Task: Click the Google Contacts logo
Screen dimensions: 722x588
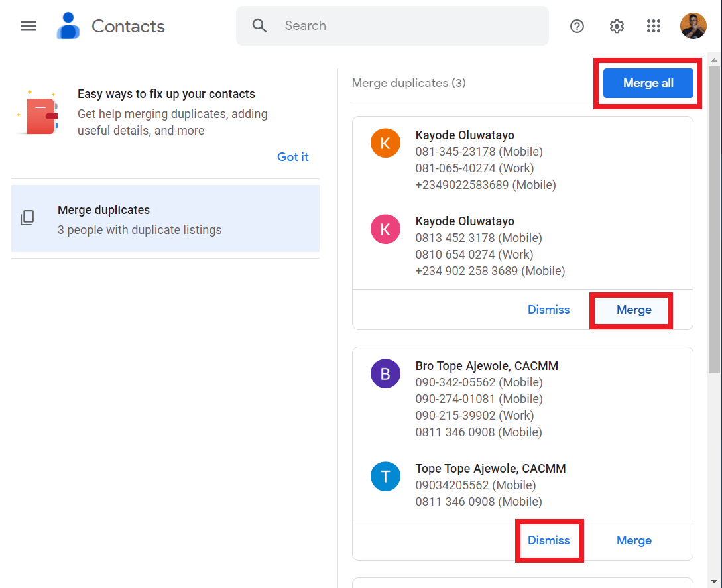Action: pos(68,26)
